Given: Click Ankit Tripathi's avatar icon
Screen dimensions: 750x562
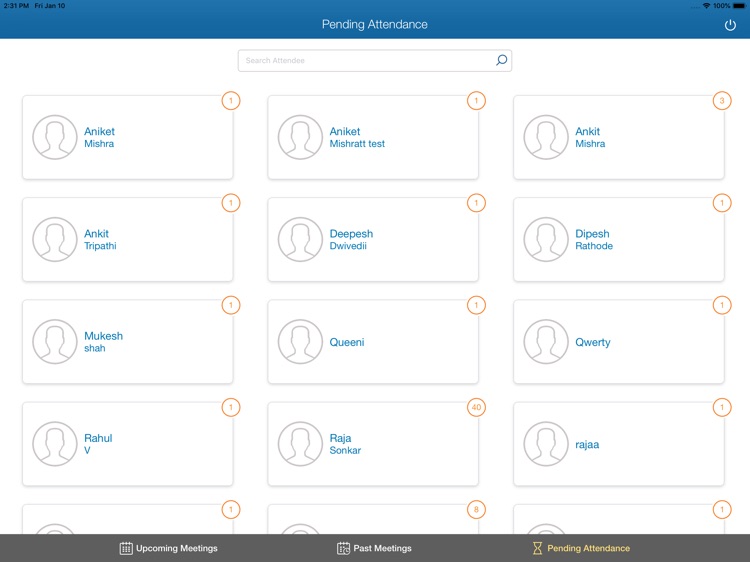Looking at the screenshot, I should pos(55,240).
